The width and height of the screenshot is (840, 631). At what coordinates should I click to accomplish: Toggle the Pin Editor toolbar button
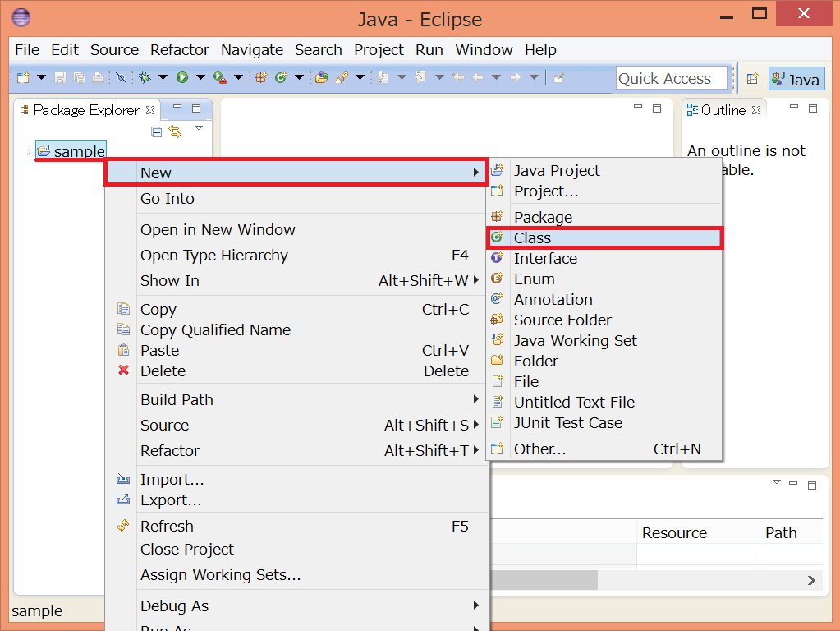(x=558, y=78)
